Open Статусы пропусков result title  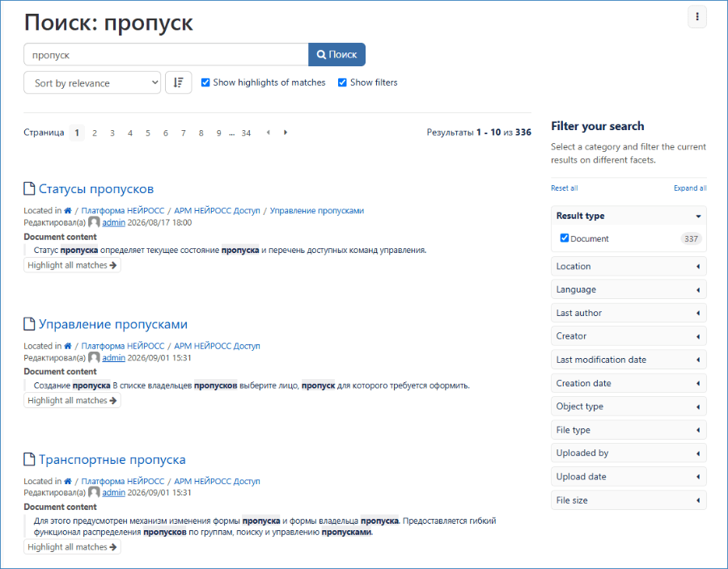pyautogui.click(x=96, y=189)
